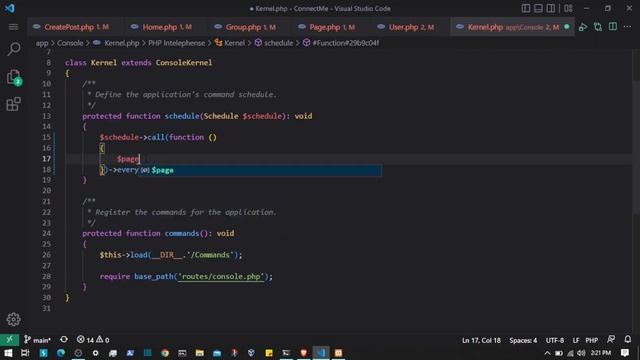This screenshot has height=360, width=640.
Task: Open the hamburger application menu
Action: 13,27
